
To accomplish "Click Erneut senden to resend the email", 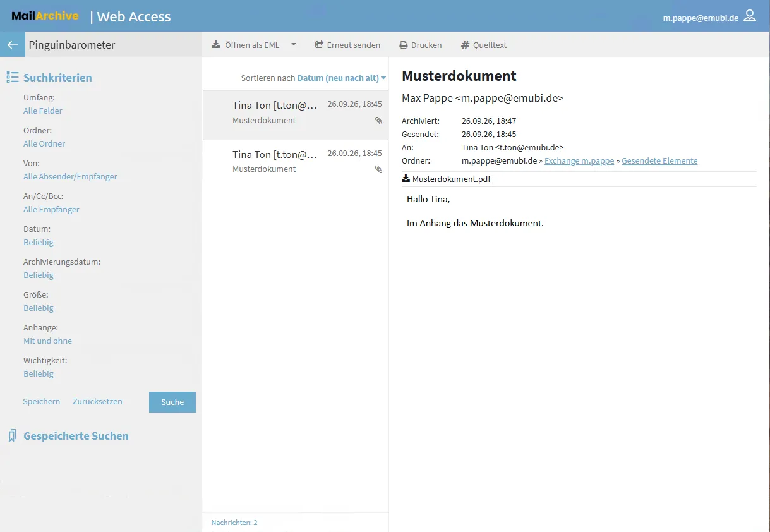I will tap(347, 45).
